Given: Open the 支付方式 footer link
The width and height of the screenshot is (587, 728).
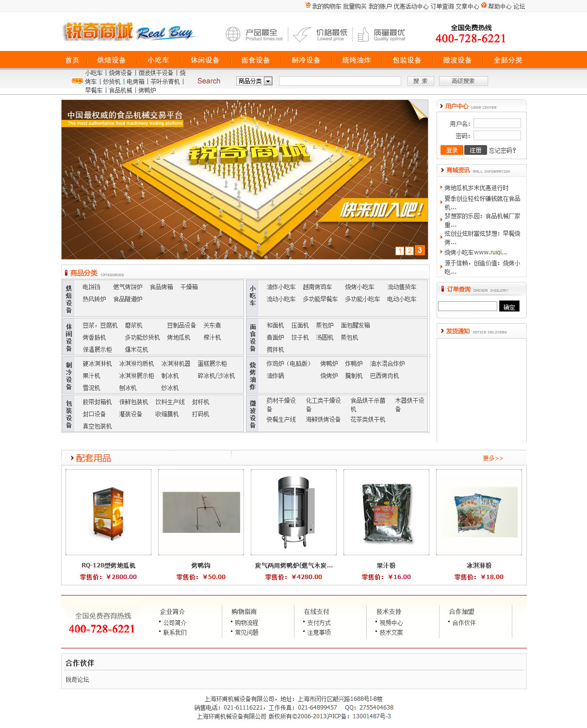Looking at the screenshot, I should (x=319, y=623).
